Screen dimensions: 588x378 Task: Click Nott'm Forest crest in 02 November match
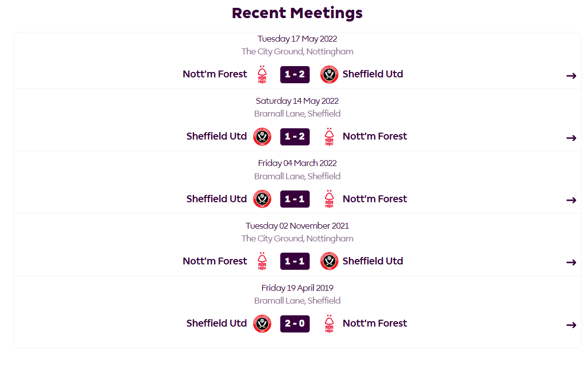[x=262, y=261]
